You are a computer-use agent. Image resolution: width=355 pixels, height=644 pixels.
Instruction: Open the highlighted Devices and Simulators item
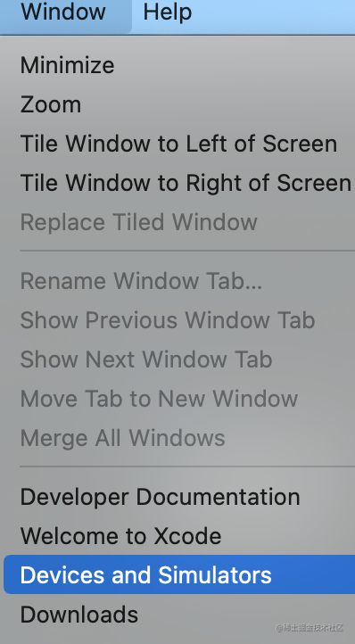(179, 575)
